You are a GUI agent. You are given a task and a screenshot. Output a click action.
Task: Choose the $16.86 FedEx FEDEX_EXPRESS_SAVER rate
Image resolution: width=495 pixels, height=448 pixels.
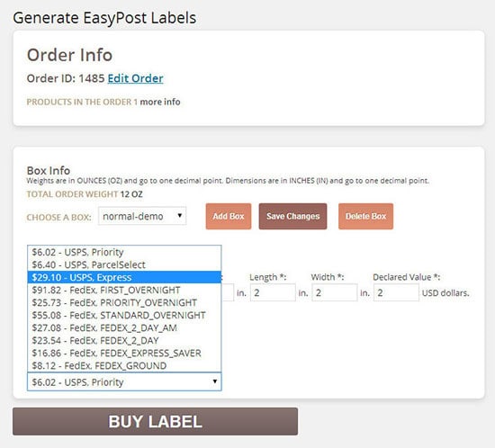click(x=124, y=353)
